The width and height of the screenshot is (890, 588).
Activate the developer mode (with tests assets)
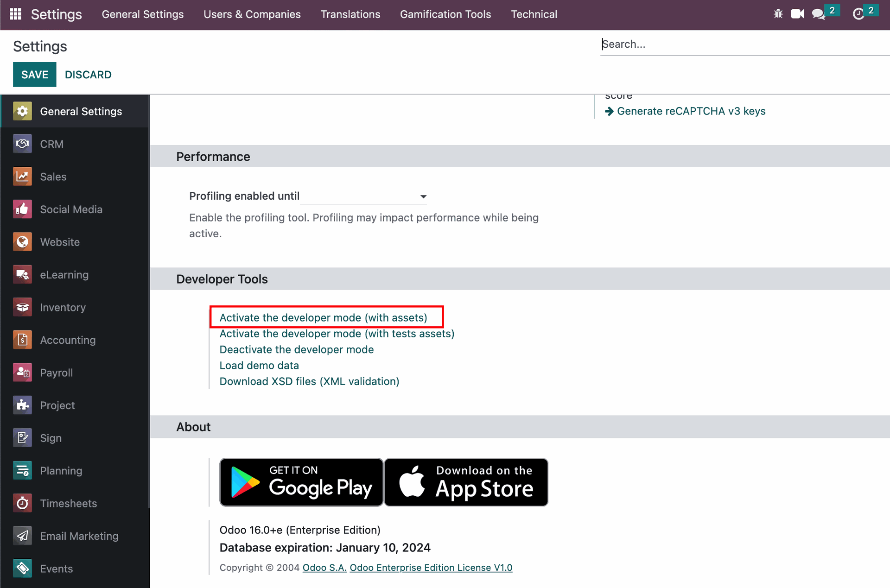coord(337,334)
